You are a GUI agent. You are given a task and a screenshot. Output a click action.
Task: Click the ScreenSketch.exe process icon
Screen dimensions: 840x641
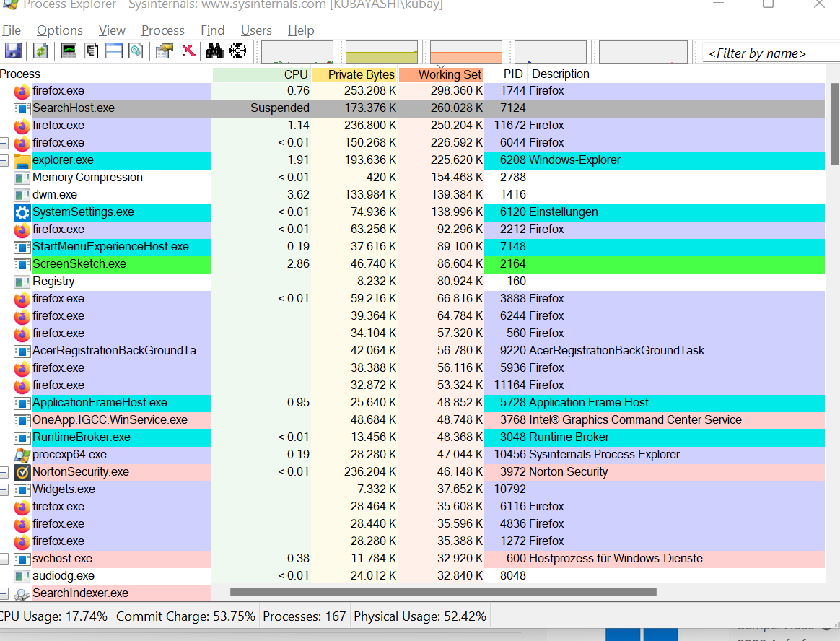click(22, 265)
